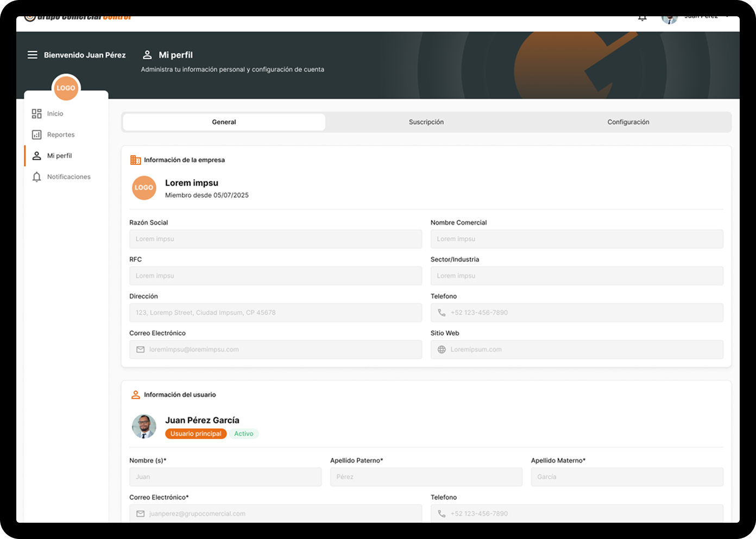Switch to the Suscripción tab
Screen dimensions: 756x539
click(x=426, y=122)
